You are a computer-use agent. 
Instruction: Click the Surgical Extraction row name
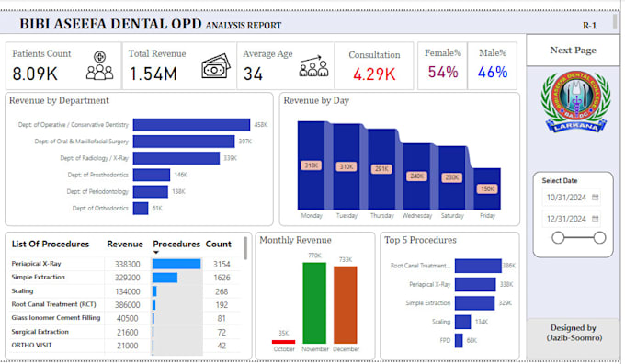[40, 332]
